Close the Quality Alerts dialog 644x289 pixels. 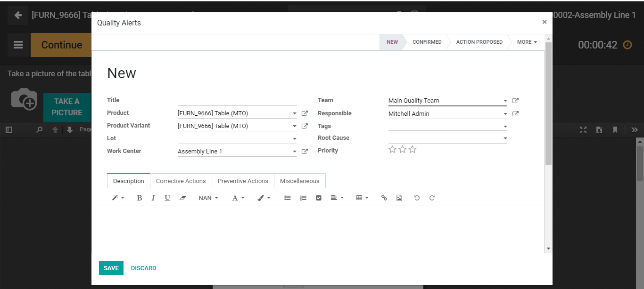[545, 22]
